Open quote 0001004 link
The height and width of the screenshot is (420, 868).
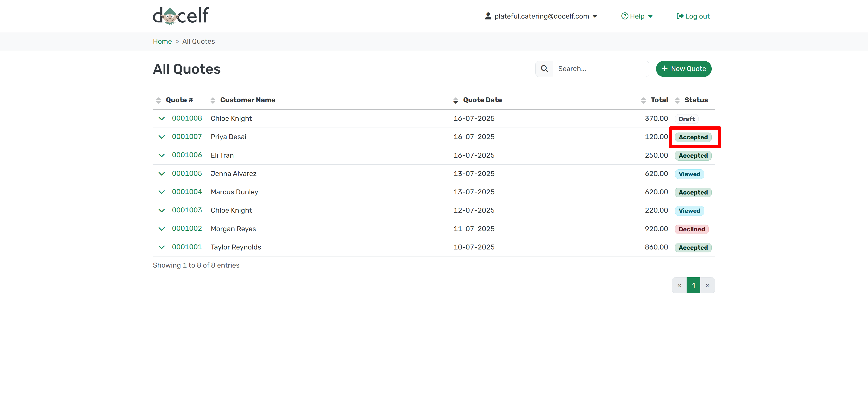click(187, 192)
